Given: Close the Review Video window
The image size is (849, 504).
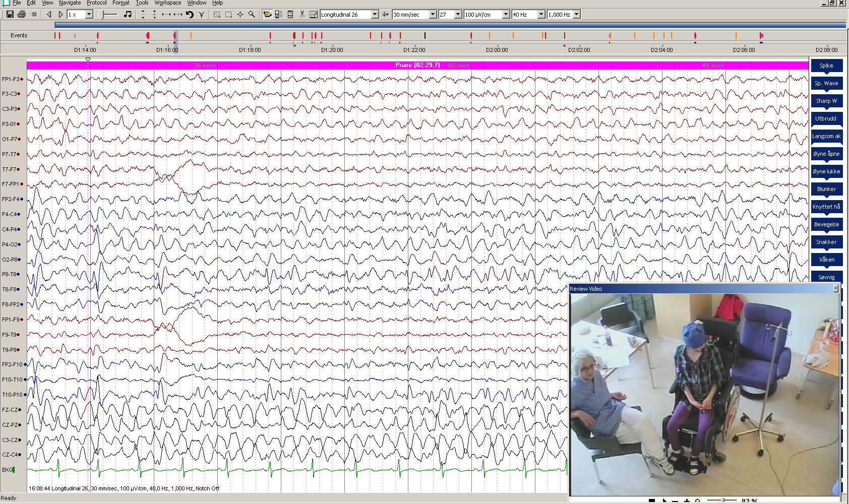Looking at the screenshot, I should tap(835, 288).
